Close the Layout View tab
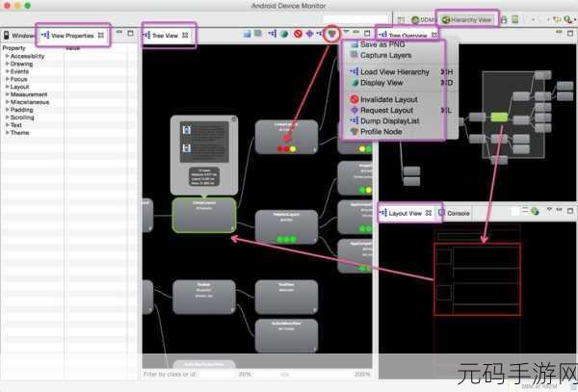Screen dimensions: 578x392 point(429,213)
